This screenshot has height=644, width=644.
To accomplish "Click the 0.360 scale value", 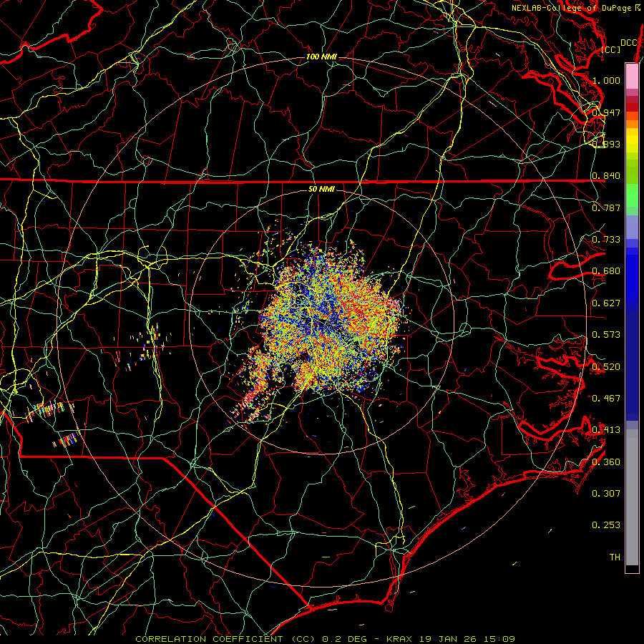I will (606, 462).
